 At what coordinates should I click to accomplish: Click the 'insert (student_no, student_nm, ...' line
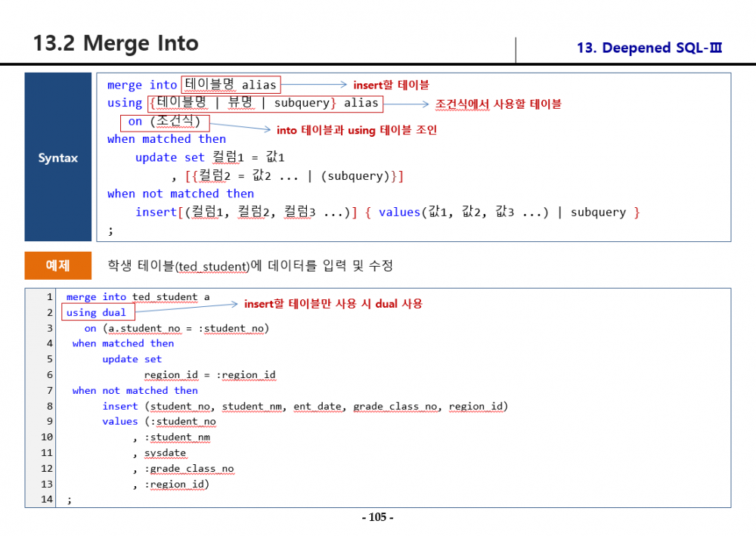click(305, 406)
